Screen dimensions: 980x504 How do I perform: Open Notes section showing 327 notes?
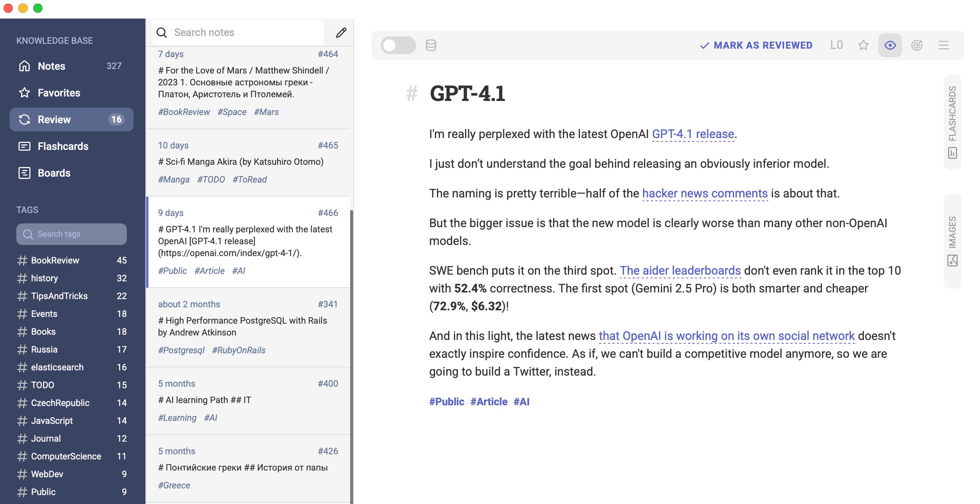(x=52, y=66)
